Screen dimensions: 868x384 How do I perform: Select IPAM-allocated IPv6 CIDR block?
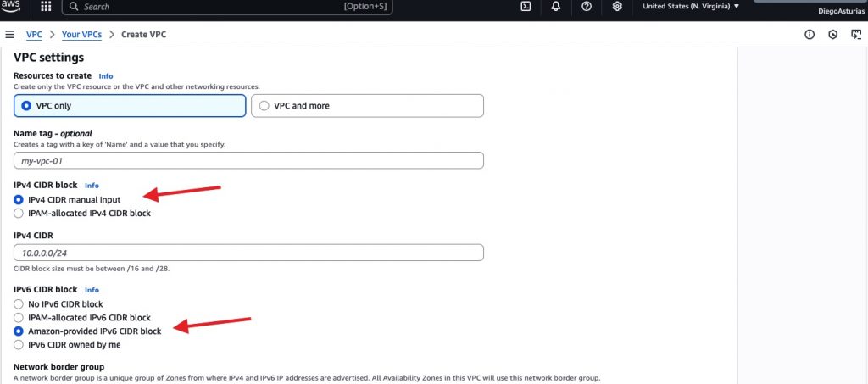pos(19,318)
